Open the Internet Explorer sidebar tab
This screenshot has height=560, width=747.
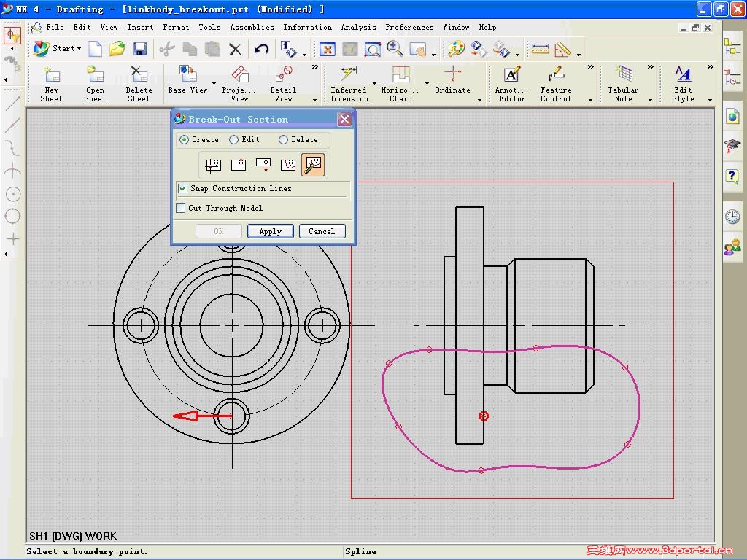coord(732,116)
